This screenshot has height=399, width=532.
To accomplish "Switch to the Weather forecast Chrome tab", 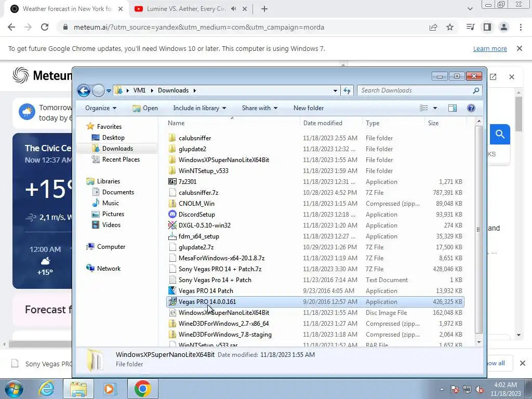I will click(67, 9).
